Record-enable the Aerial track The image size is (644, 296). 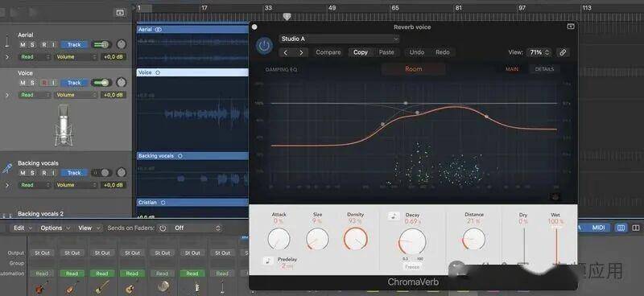point(43,45)
